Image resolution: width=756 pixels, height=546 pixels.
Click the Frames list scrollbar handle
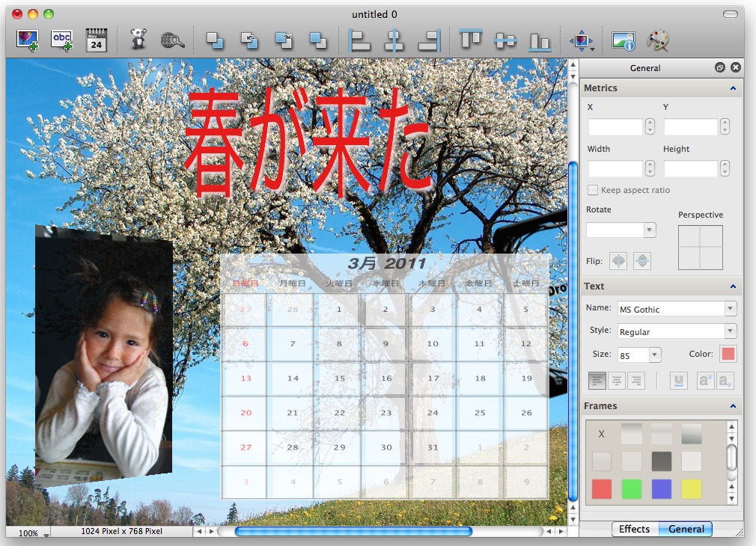click(x=731, y=457)
